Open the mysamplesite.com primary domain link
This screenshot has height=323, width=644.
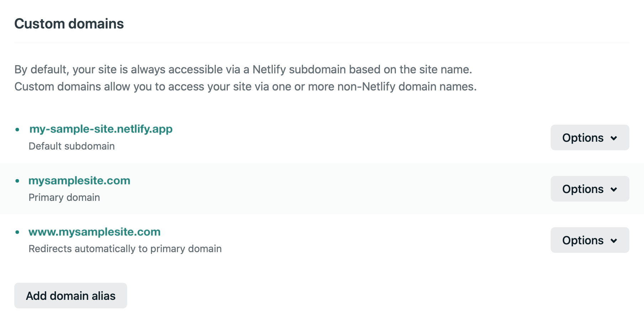pos(79,181)
